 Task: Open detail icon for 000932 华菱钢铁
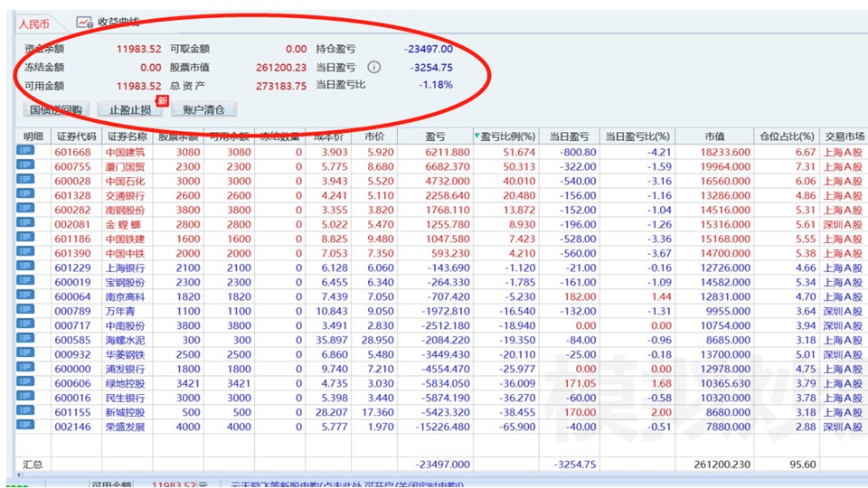[x=25, y=352]
